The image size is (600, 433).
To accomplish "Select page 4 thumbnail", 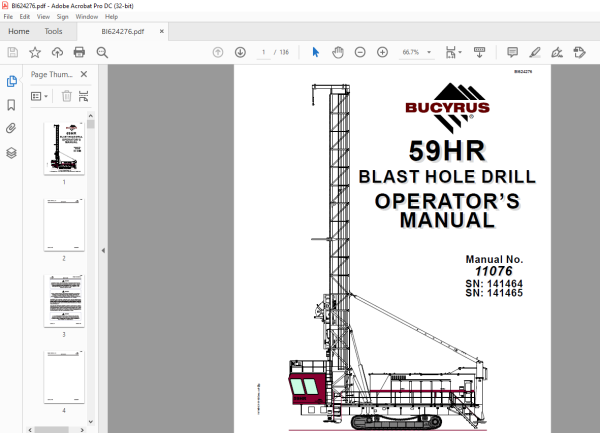I will pyautogui.click(x=64, y=377).
